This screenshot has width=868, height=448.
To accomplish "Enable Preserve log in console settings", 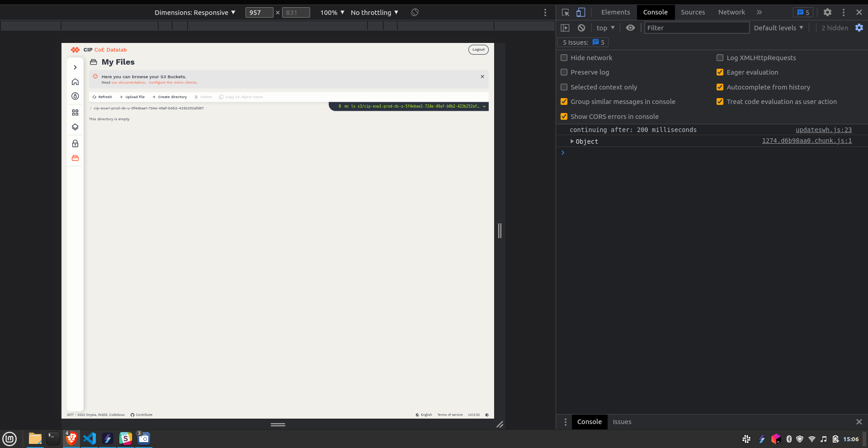I will click(564, 72).
